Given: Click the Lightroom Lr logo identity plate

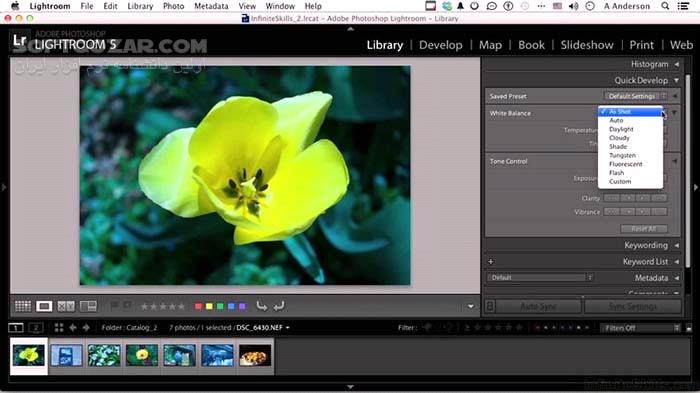Looking at the screenshot, I should pyautogui.click(x=20, y=41).
